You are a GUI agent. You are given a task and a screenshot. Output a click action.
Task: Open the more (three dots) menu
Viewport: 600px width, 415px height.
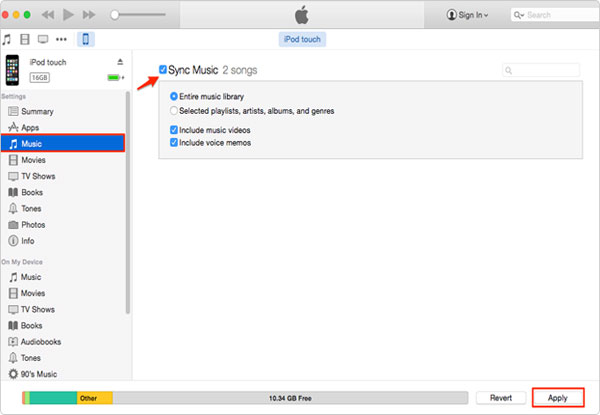[x=61, y=39]
